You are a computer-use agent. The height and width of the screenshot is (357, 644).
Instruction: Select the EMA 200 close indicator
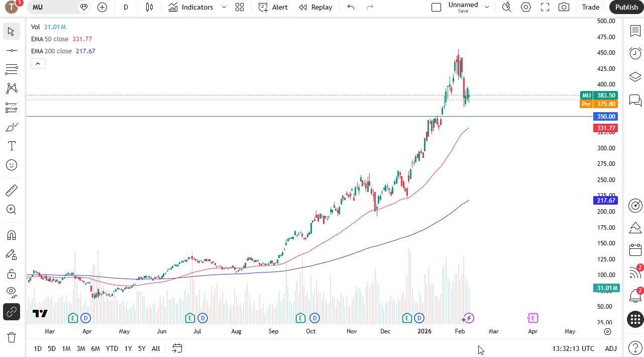pyautogui.click(x=52, y=51)
